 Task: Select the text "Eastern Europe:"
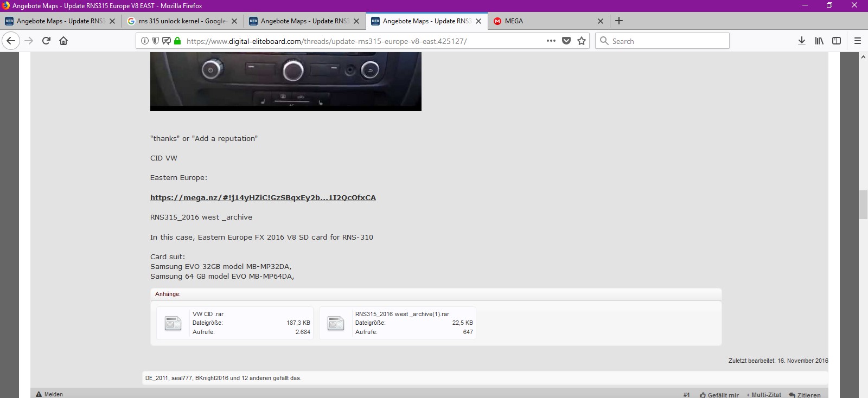point(178,177)
